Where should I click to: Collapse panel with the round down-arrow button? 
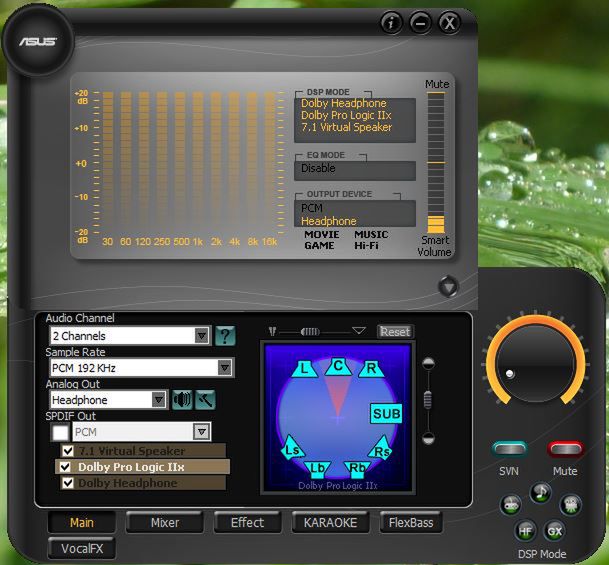tap(448, 287)
